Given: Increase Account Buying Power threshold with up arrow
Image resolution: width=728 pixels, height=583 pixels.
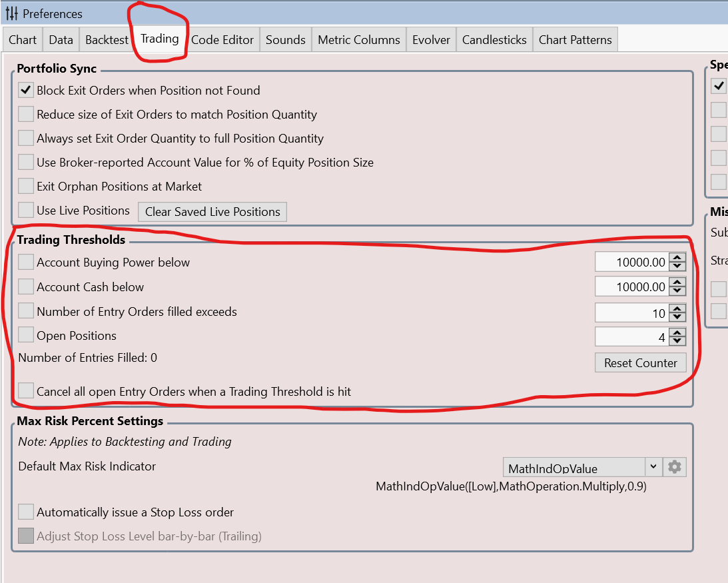Looking at the screenshot, I should coord(677,258).
